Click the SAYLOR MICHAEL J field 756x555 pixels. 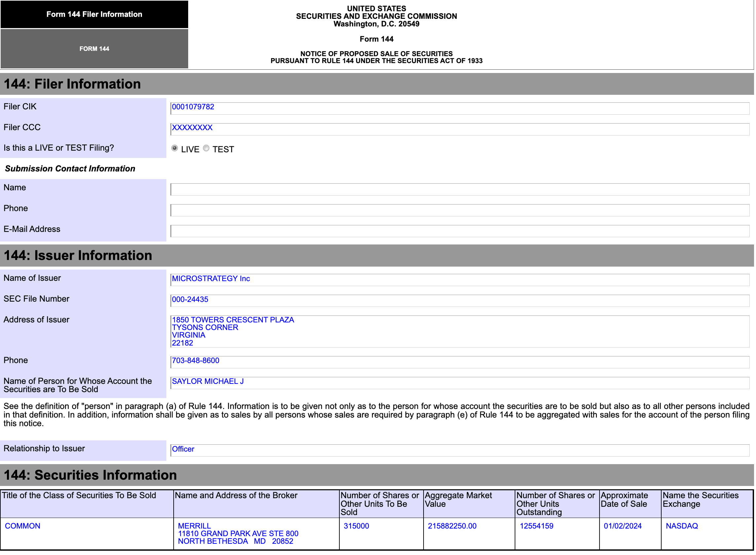click(x=460, y=384)
